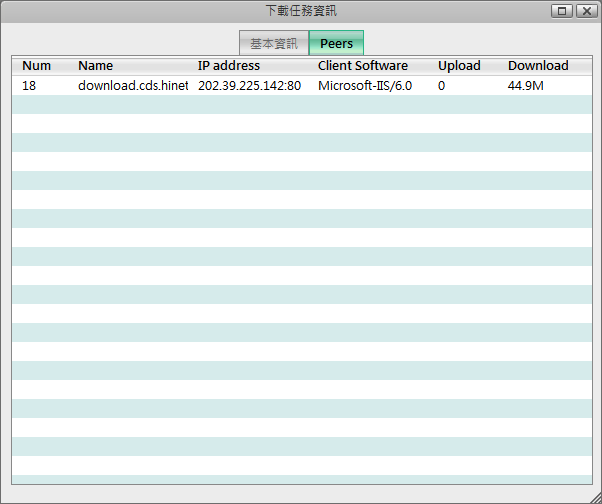
Task: Select the 44.9M download value
Action: 525,86
